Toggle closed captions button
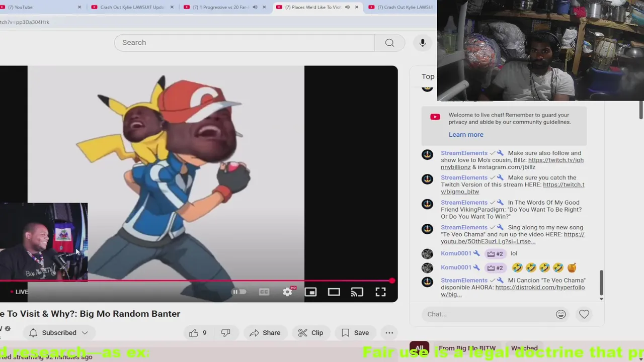644x362 pixels. coord(264,292)
